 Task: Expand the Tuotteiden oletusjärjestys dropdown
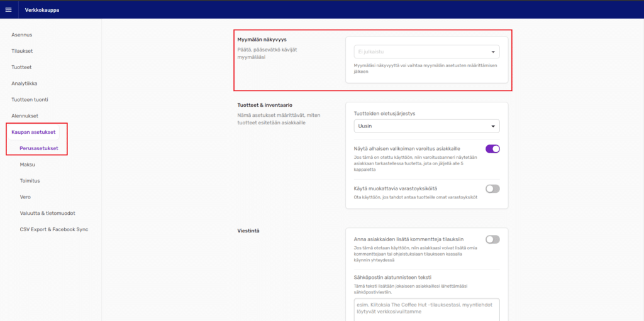click(426, 126)
